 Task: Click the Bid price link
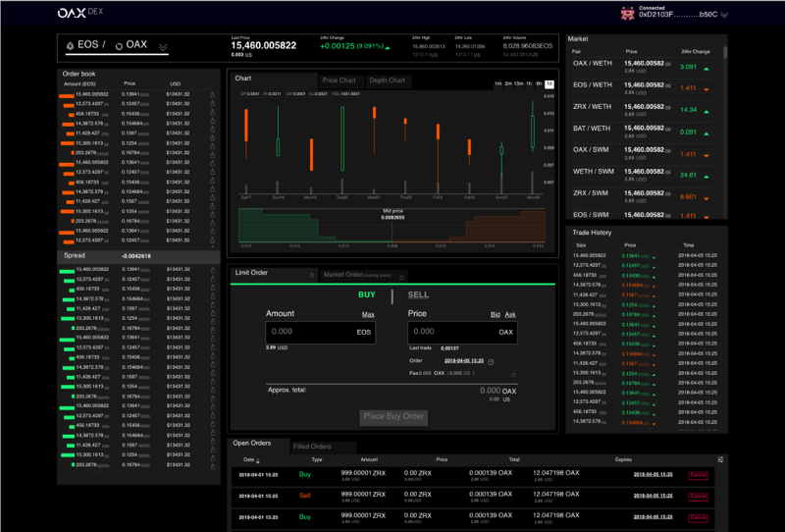click(496, 315)
